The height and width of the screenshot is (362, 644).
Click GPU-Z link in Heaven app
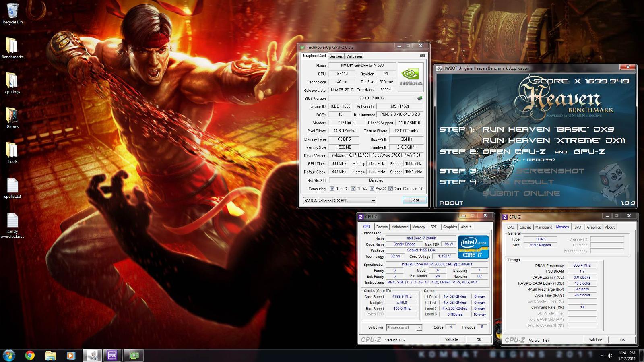(589, 152)
